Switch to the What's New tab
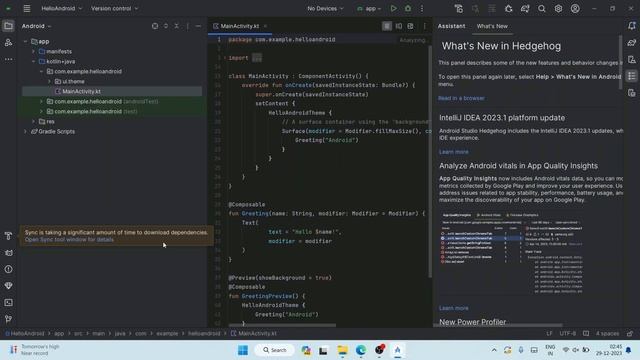640x360 pixels. pos(492,26)
